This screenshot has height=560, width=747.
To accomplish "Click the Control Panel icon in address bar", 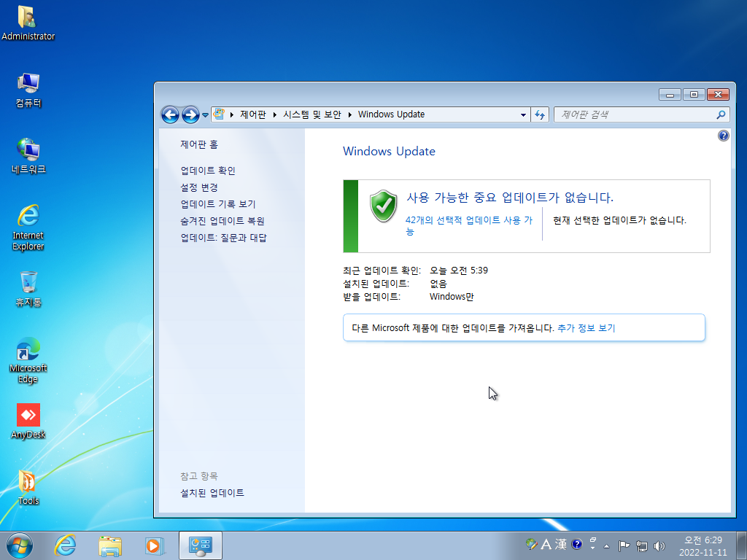I will pos(219,114).
